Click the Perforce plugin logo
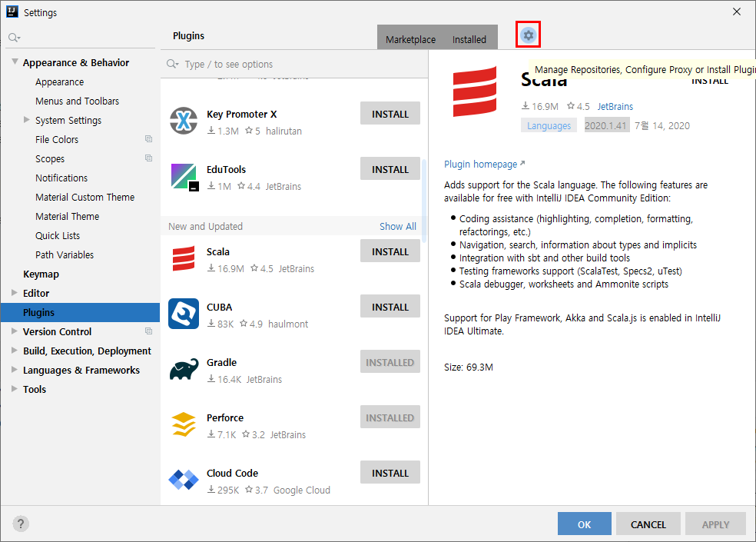The height and width of the screenshot is (542, 756). click(184, 424)
